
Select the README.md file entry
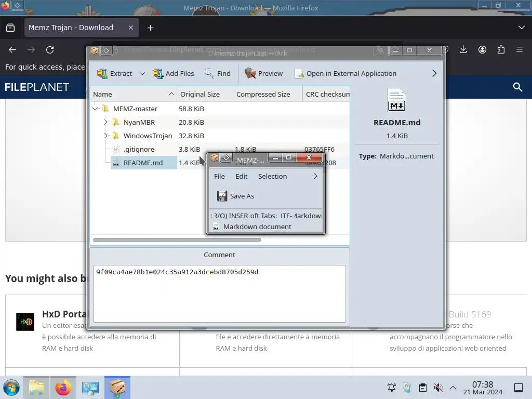coord(143,163)
